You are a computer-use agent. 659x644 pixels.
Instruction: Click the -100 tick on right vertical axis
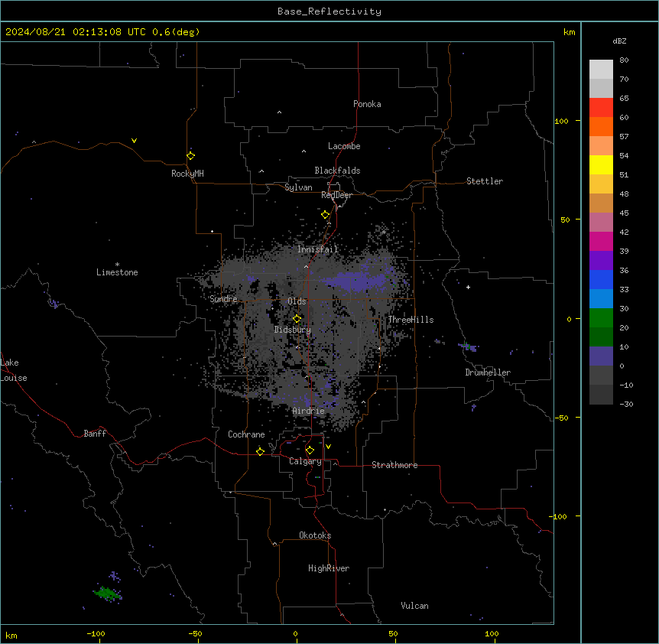click(x=559, y=516)
